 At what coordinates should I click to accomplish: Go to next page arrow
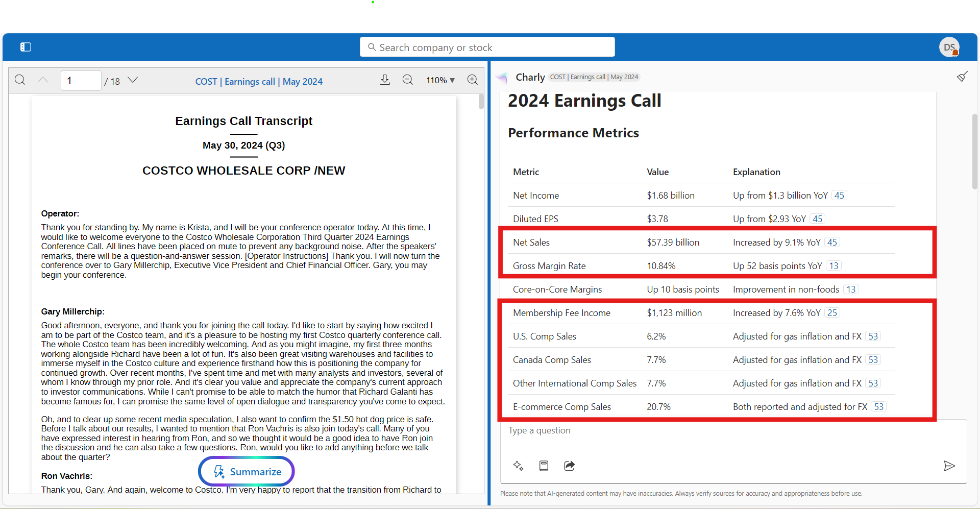point(133,80)
